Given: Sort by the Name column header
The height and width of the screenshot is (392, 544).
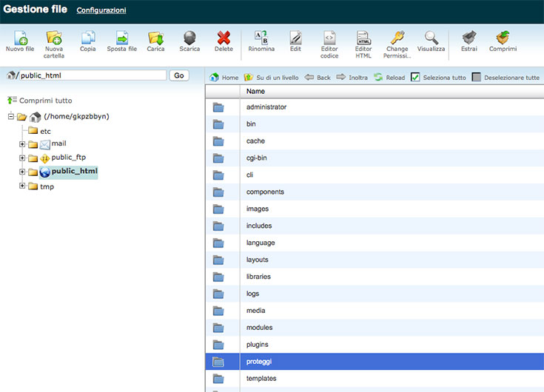Looking at the screenshot, I should (x=255, y=91).
